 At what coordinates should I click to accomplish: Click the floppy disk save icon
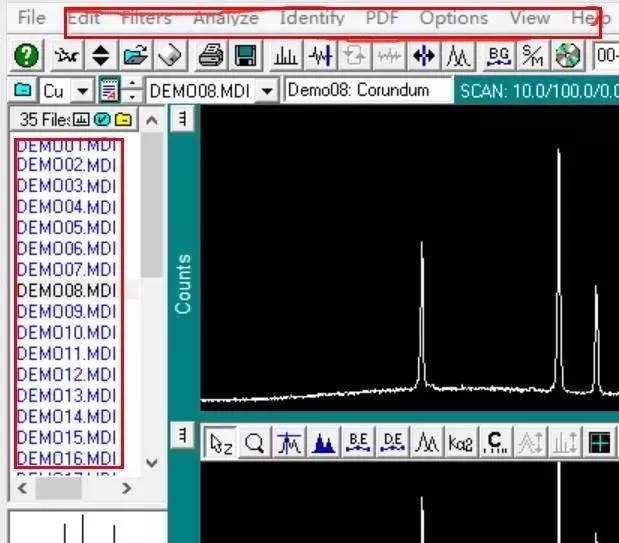245,55
